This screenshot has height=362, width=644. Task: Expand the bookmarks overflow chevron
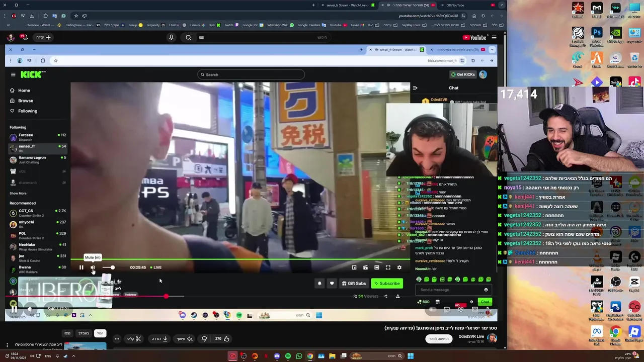tap(8, 25)
